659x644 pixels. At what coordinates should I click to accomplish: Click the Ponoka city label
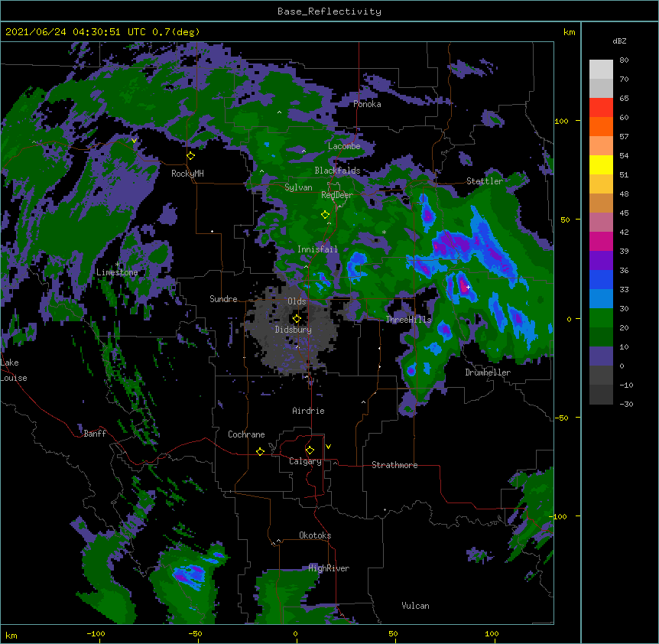(x=367, y=104)
